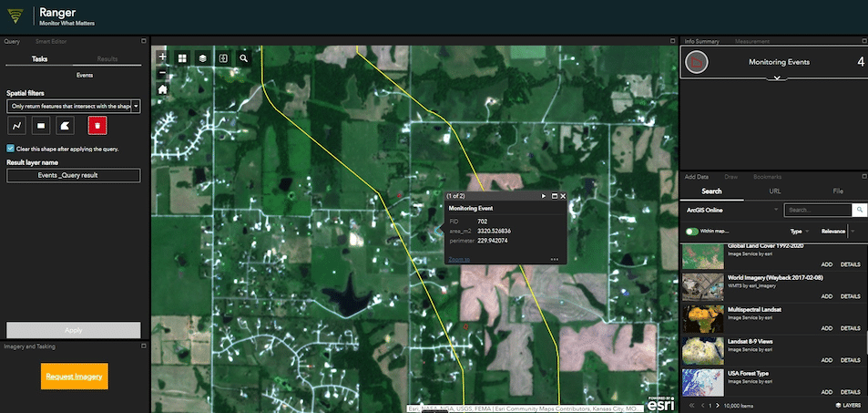Screen dimensions: 868x413
Task: Maximize the map panel
Action: [x=673, y=41]
